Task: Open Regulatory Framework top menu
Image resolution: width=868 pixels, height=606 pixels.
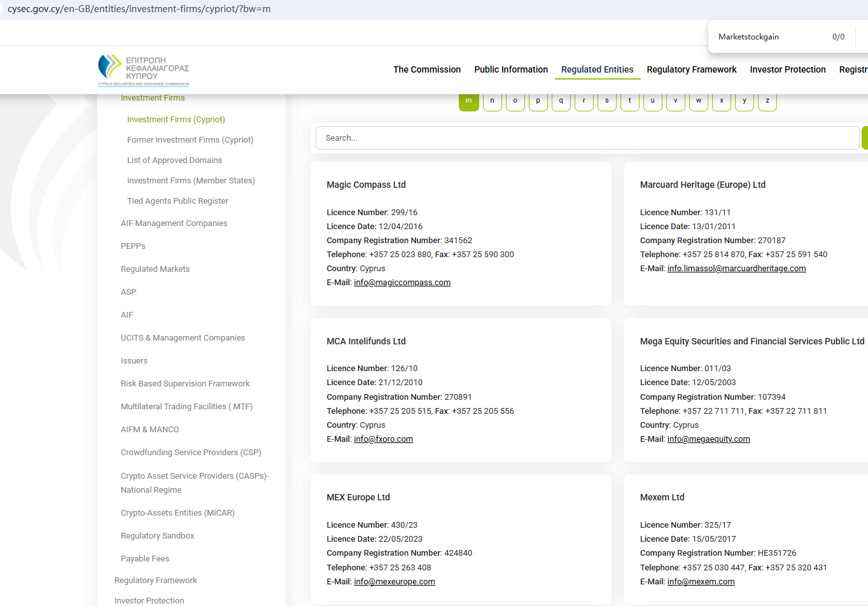Action: 691,69
